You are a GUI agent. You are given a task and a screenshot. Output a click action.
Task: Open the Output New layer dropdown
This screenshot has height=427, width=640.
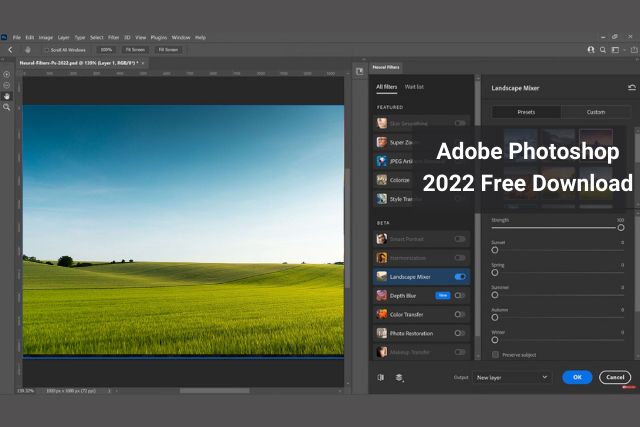point(512,377)
